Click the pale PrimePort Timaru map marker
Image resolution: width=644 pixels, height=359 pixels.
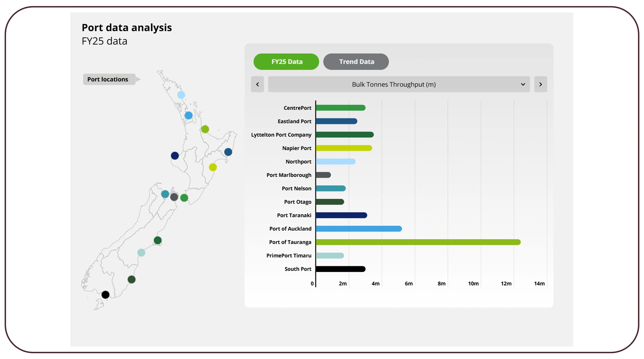141,253
